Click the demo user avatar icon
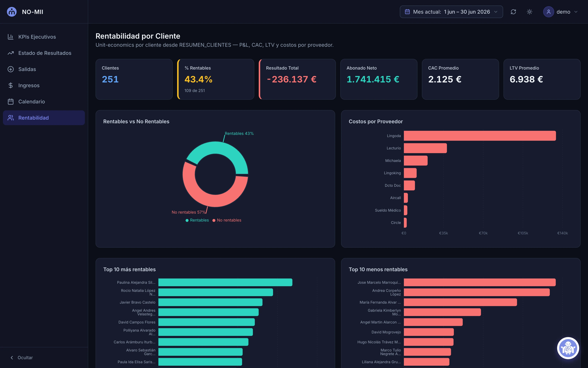Image resolution: width=588 pixels, height=368 pixels. (x=548, y=12)
